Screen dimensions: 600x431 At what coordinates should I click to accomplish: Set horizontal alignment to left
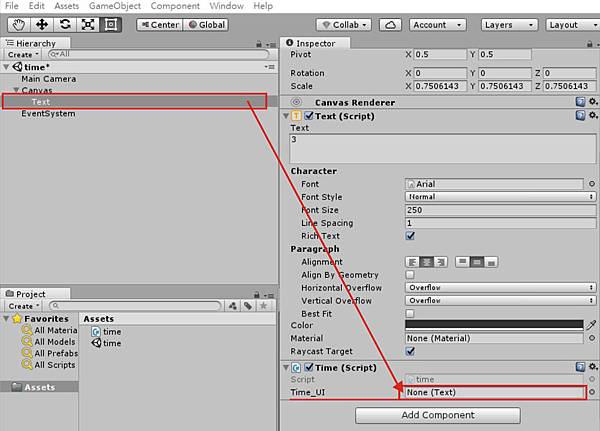[412, 262]
